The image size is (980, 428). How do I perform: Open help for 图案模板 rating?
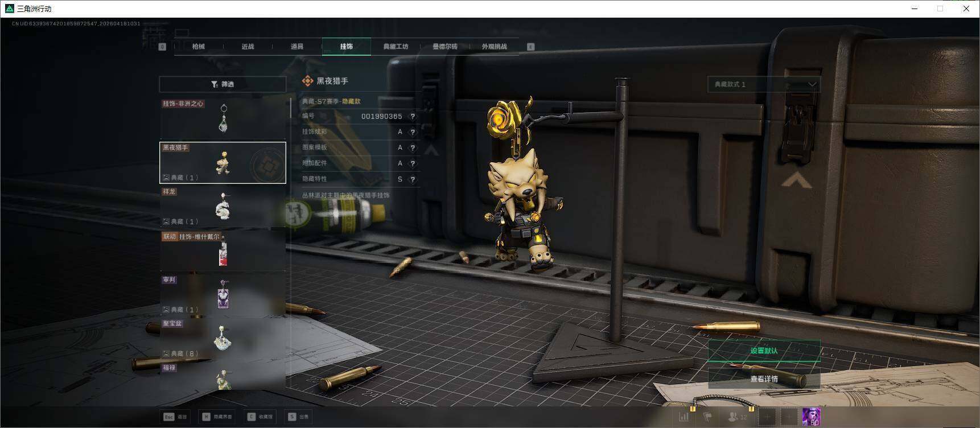(413, 147)
